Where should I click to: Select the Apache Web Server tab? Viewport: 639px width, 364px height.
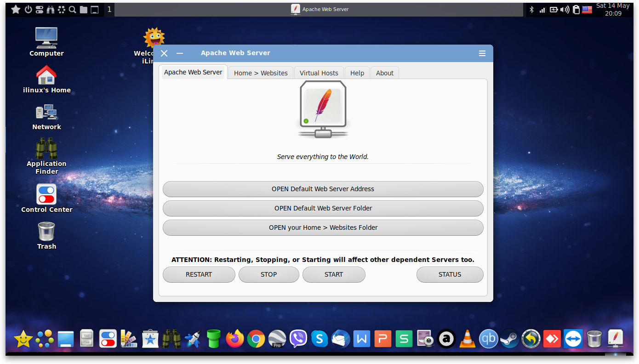point(193,72)
